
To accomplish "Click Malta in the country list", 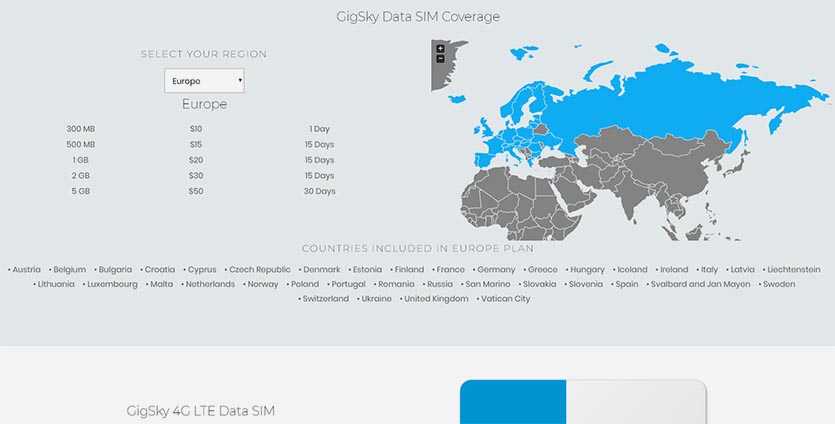I will (161, 284).
